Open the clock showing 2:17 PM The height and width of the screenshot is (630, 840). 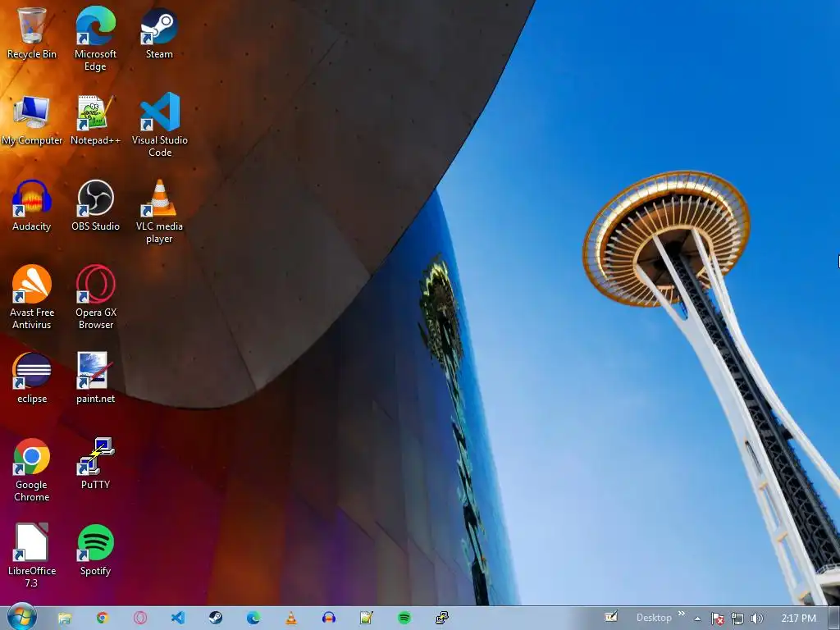point(798,619)
